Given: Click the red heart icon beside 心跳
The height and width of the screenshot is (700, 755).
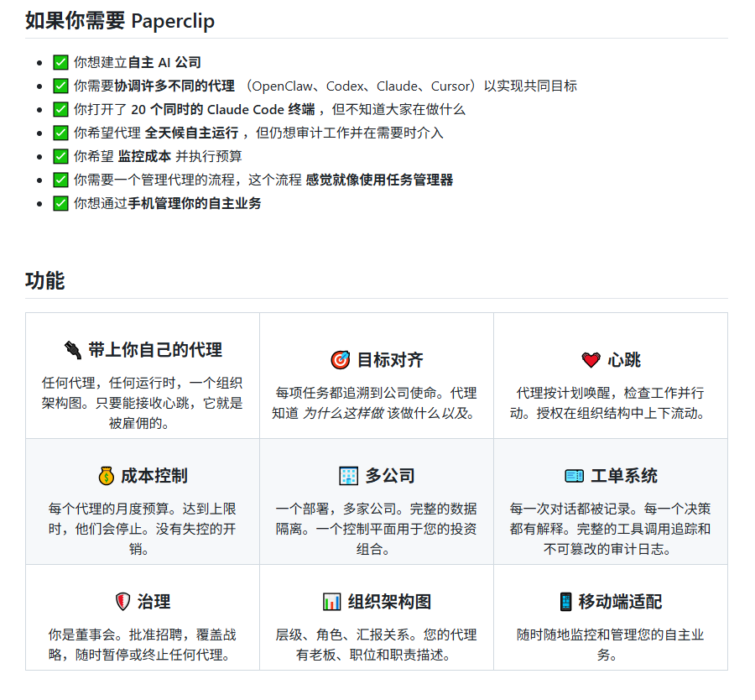Looking at the screenshot, I should click(x=591, y=360).
